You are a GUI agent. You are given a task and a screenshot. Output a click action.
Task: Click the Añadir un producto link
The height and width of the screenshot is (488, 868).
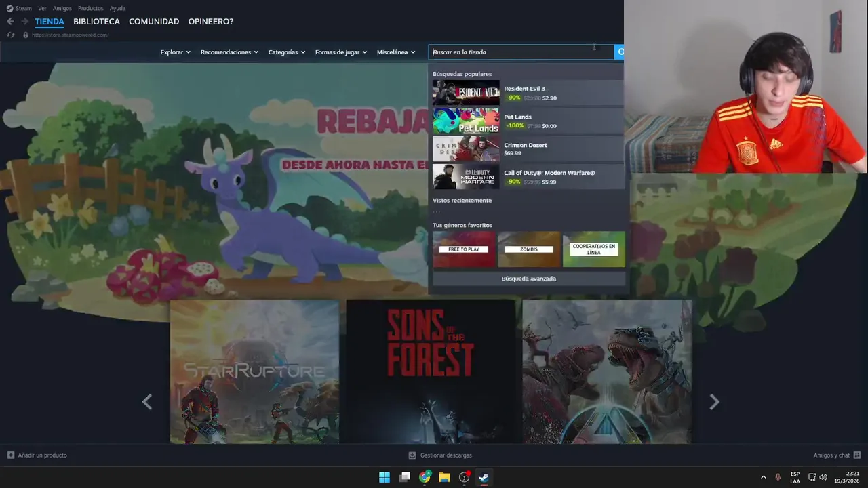point(42,455)
